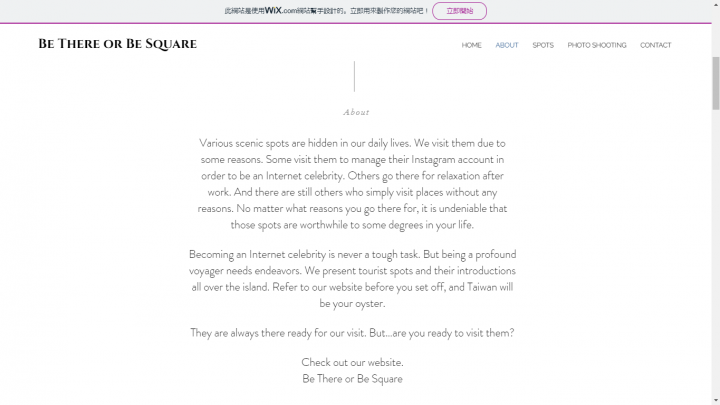This screenshot has width=720, height=405.
Task: Navigate to PHOTO SHOOTING page
Action: point(596,45)
